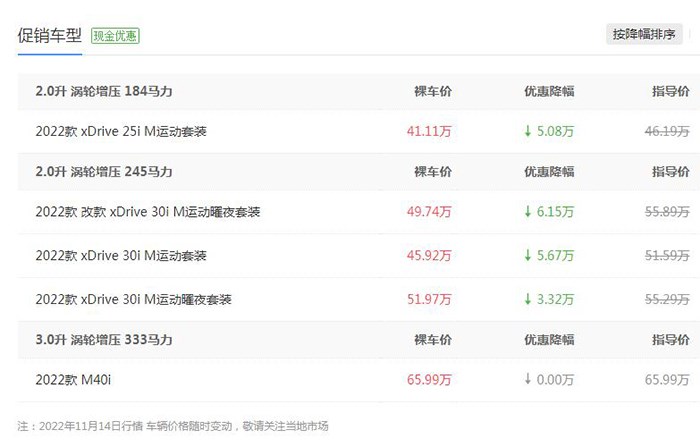Image resolution: width=700 pixels, height=447 pixels.
Task: Open the 51.97万 xDrive 30i M运动曜夜套装 model
Action: [133, 299]
